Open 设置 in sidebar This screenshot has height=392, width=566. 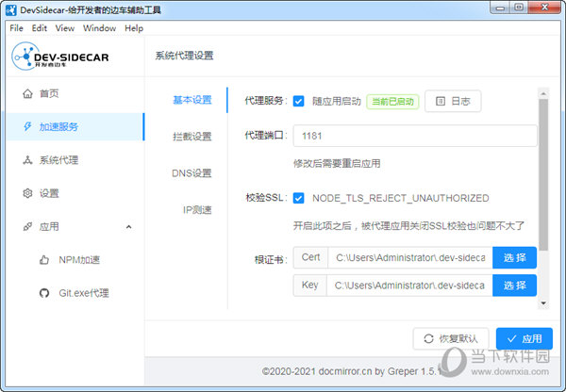(x=75, y=193)
